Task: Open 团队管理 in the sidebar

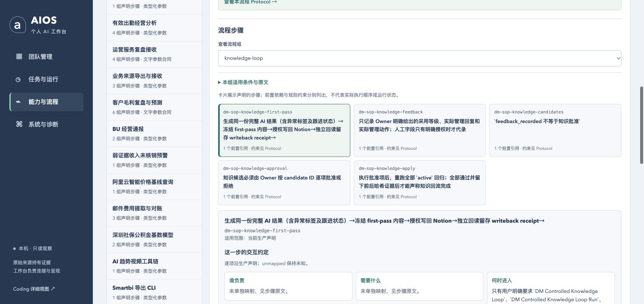Action: pos(46,57)
